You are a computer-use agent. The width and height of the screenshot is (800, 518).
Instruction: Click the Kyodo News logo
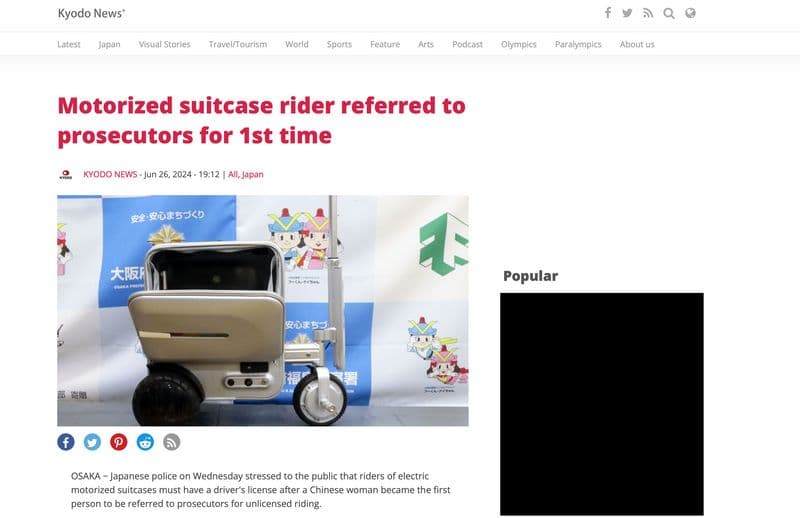(91, 13)
